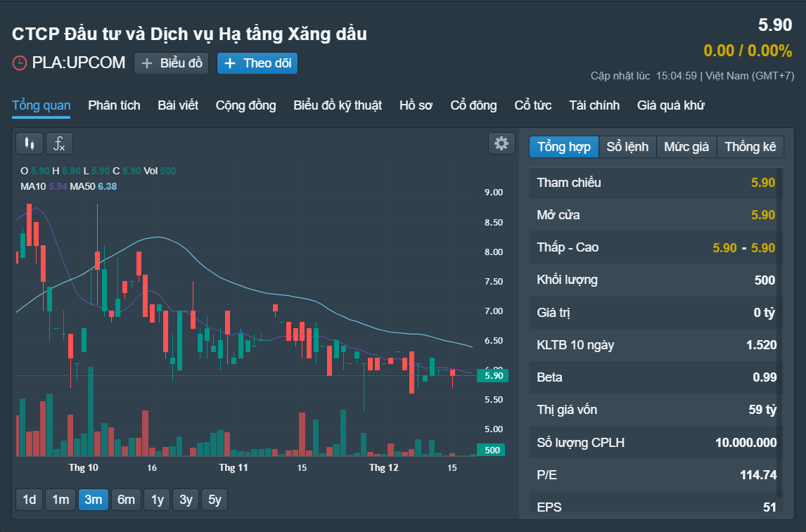
Task: Click Theo dõi to follow stock
Action: (x=257, y=63)
